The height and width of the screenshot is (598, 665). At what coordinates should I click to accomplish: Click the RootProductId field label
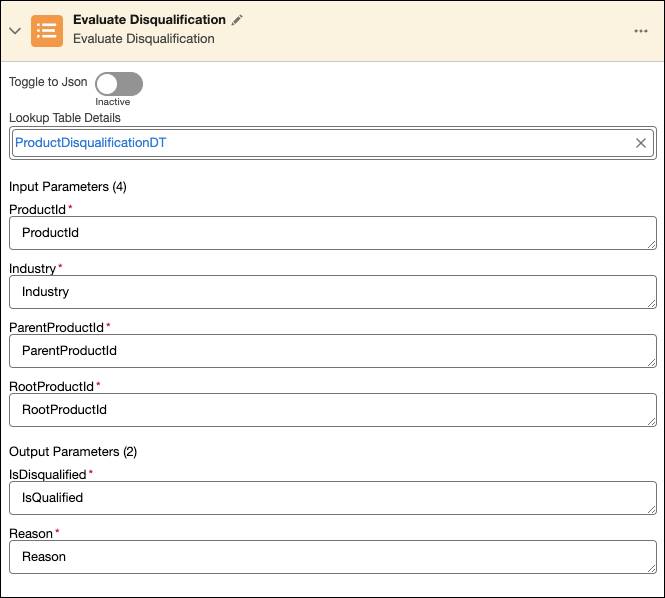51,386
